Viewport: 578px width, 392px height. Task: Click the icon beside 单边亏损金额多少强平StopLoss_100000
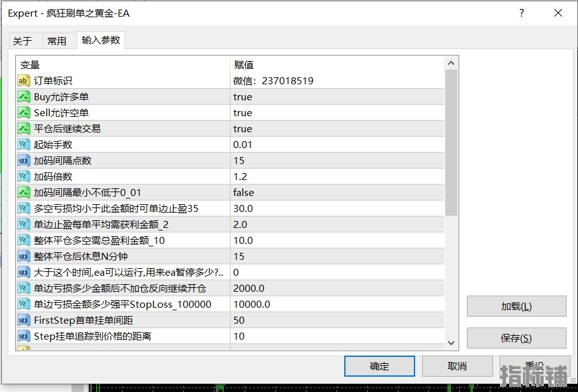[x=24, y=304]
